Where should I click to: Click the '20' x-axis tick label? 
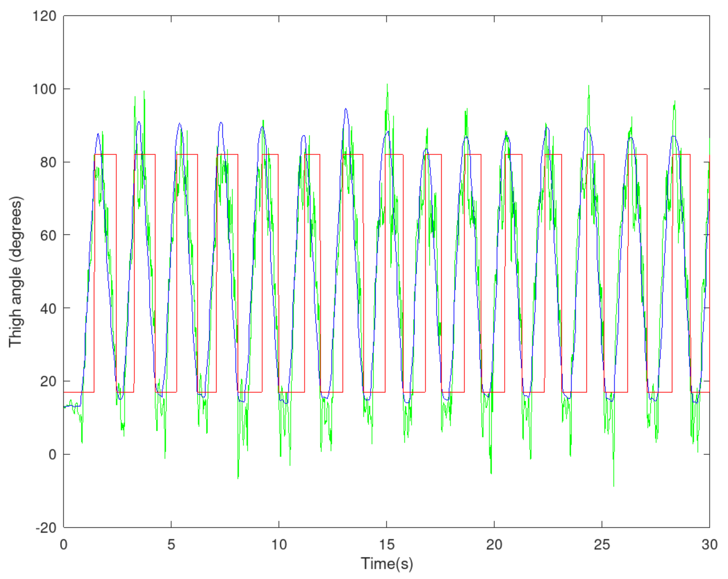[x=494, y=545]
